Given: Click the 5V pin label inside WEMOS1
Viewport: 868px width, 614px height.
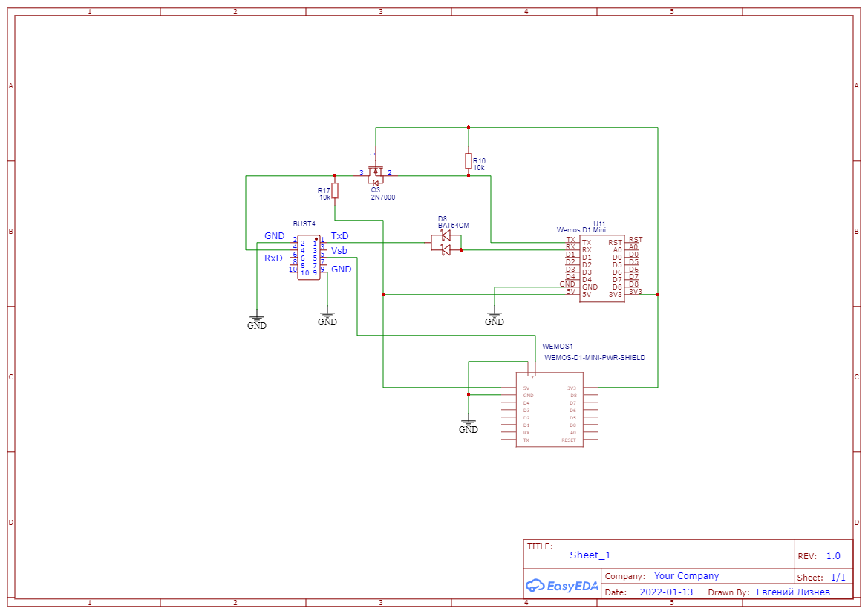Looking at the screenshot, I should [526, 388].
